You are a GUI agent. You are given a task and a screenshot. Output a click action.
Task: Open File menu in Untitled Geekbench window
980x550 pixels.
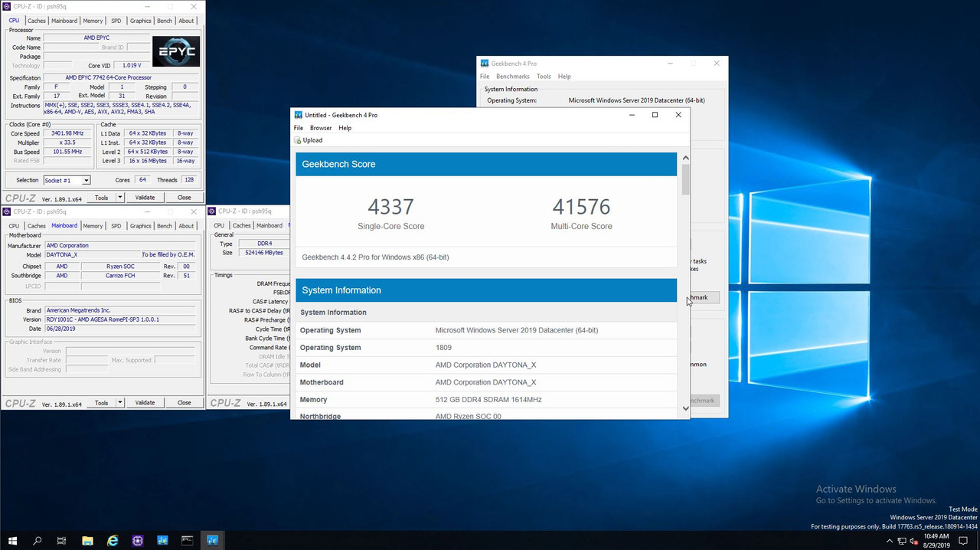click(x=299, y=128)
